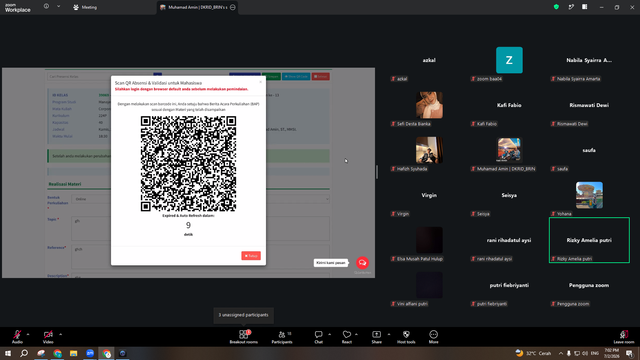Open the red chat bubble widget

[362, 263]
